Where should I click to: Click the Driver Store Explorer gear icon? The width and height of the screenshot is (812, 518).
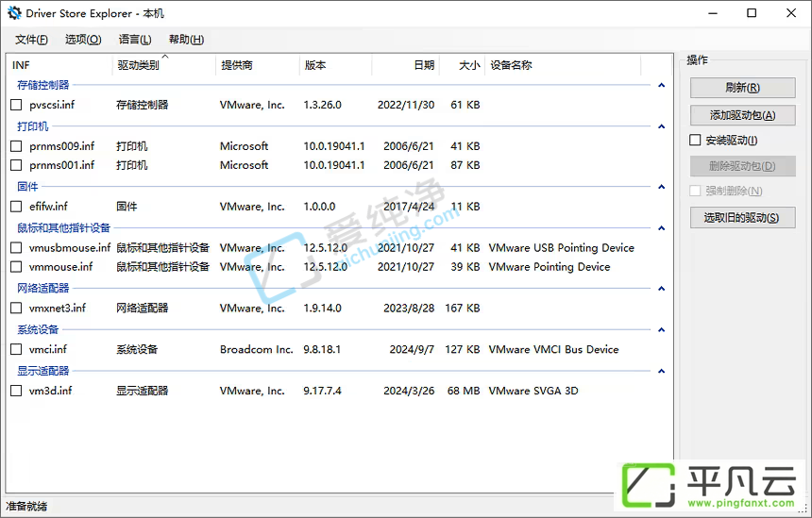click(14, 13)
